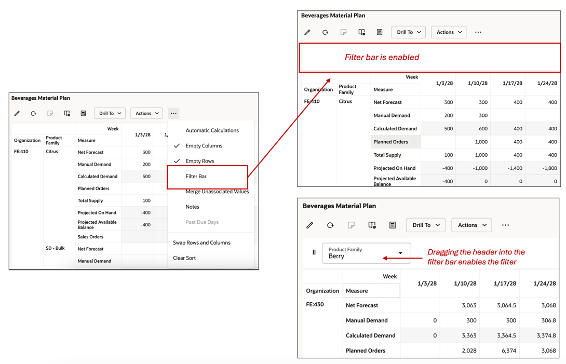566x364 pixels.
Task: Click the table layout icon in left panel
Action: tap(67, 113)
